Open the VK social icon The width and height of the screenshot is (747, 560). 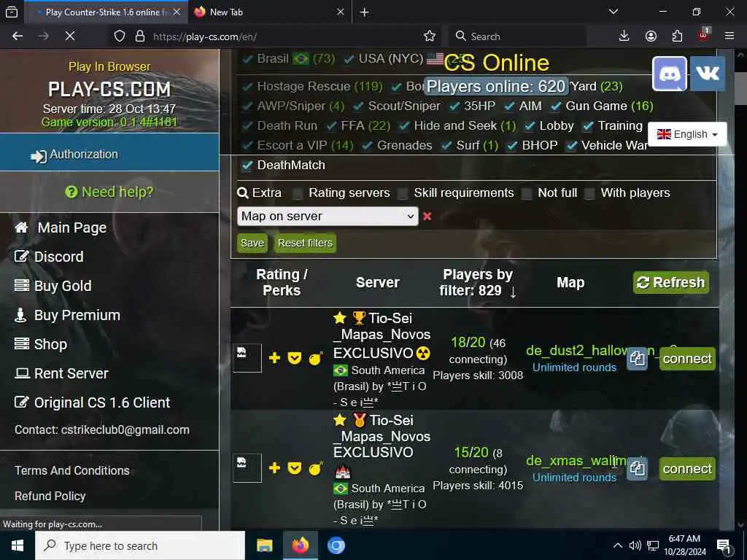click(x=708, y=74)
